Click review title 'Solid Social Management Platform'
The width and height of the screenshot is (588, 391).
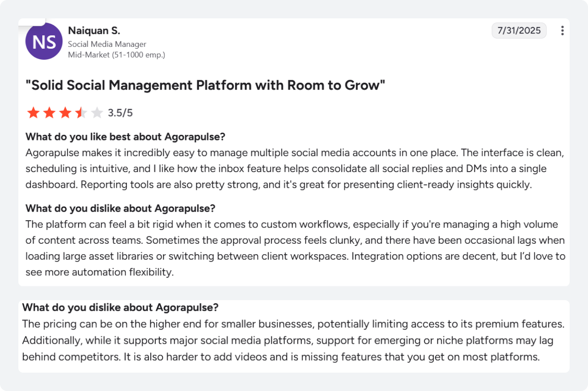205,85
